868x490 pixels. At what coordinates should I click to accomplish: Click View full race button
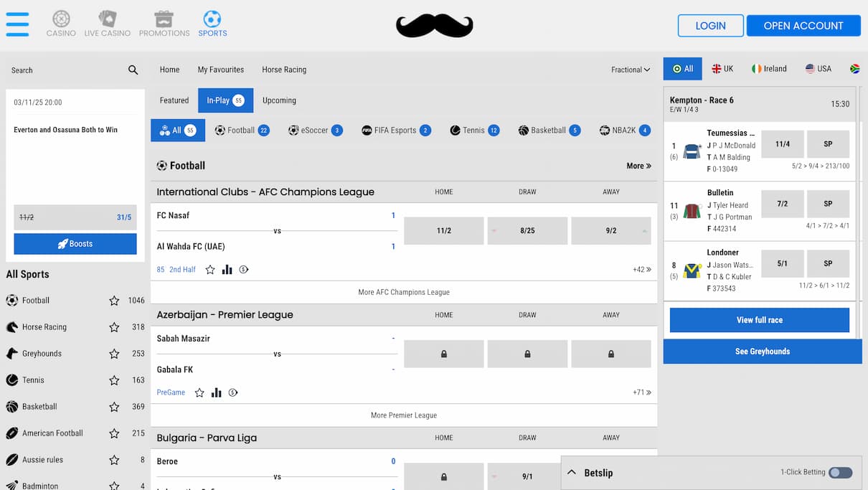click(x=759, y=320)
